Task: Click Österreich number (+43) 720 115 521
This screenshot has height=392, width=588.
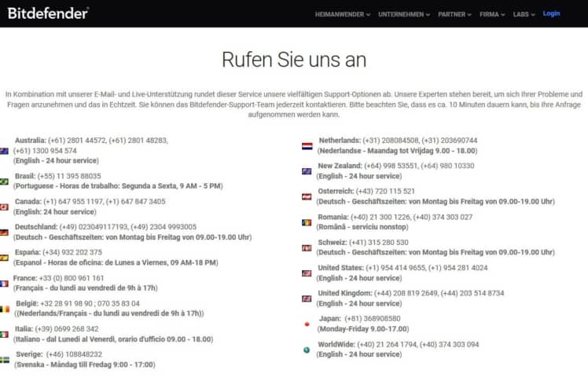Action: pyautogui.click(x=385, y=192)
